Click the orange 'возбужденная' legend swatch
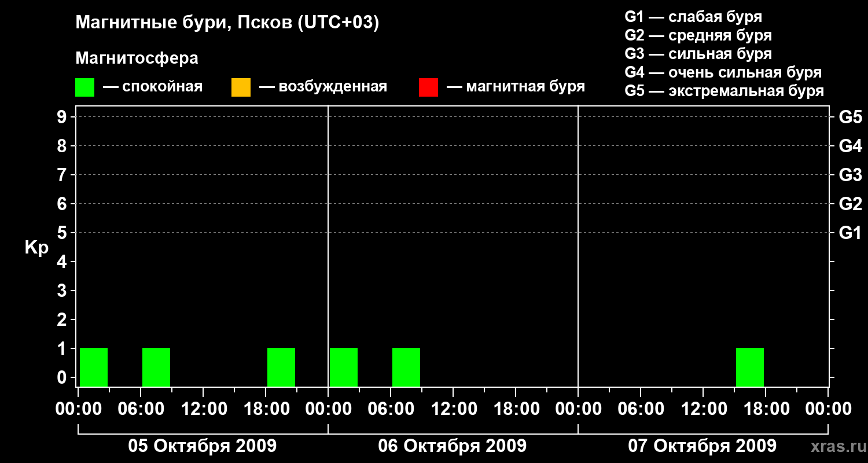Viewport: 868px width, 463px height. point(241,87)
